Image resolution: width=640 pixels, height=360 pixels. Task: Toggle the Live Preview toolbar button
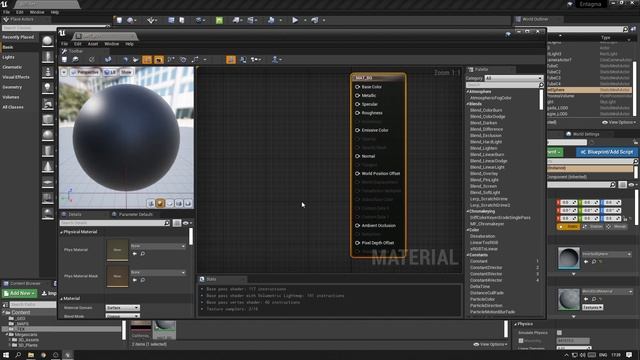159,60
